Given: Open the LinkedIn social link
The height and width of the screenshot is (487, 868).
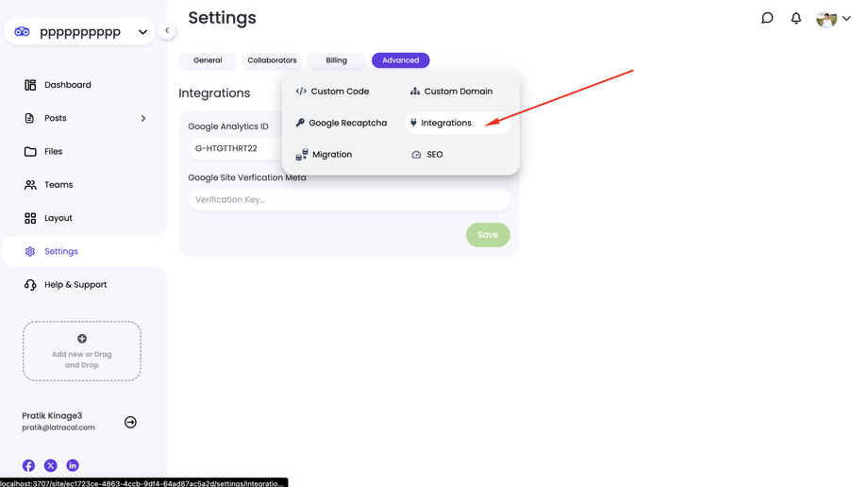Looking at the screenshot, I should (73, 465).
